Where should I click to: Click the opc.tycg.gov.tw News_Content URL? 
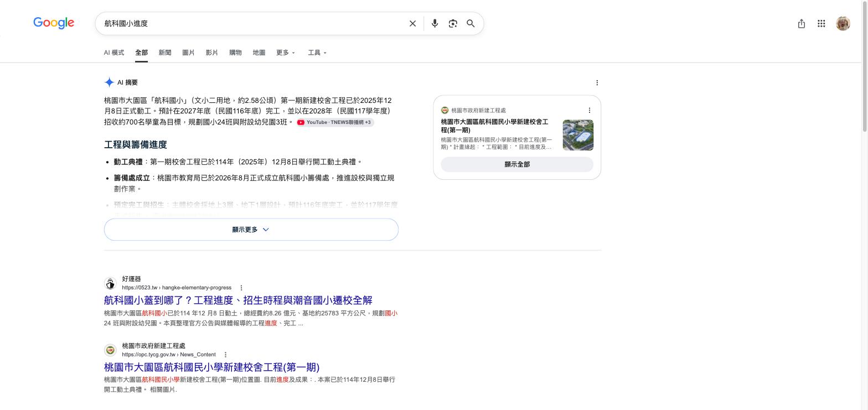coord(169,355)
